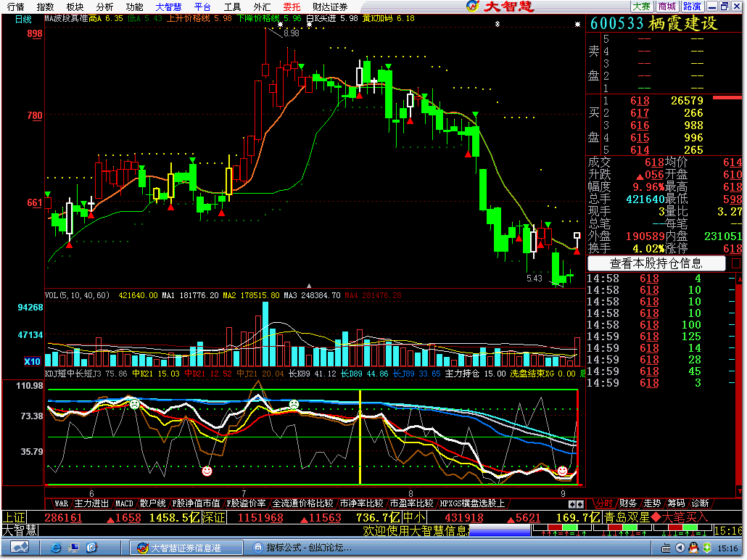Screen dimensions: 747x560
Task: Click the 青岛双星 大笔买入 alert text
Action: point(656,517)
